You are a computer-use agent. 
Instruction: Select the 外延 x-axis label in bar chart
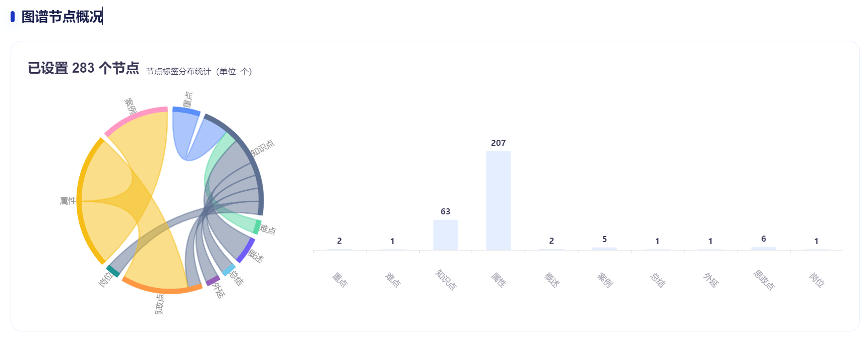click(710, 279)
